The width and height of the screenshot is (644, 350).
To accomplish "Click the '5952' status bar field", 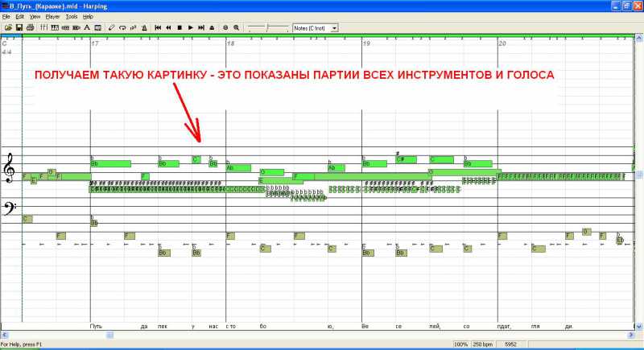I will [x=510, y=344].
